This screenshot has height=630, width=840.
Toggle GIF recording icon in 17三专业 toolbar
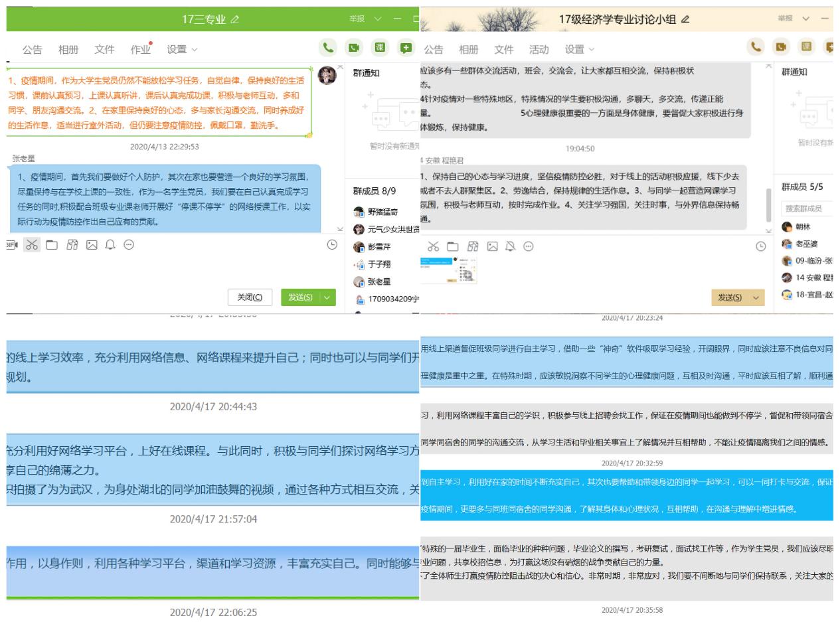point(11,245)
